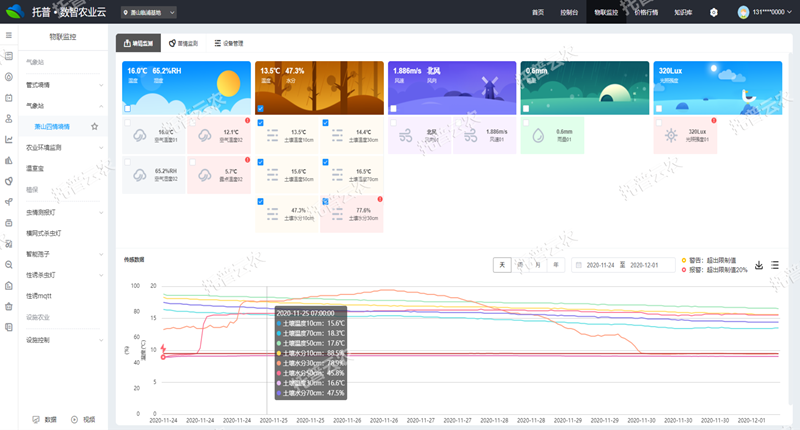Click the light intensity sun sensor icon

pyautogui.click(x=671, y=134)
